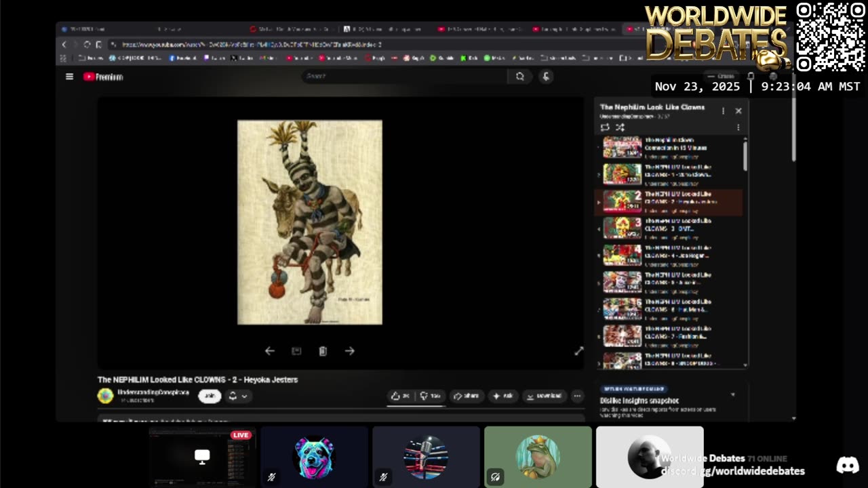
Task: Open the UnderstandingConspiracy channel name link
Action: pyautogui.click(x=153, y=392)
